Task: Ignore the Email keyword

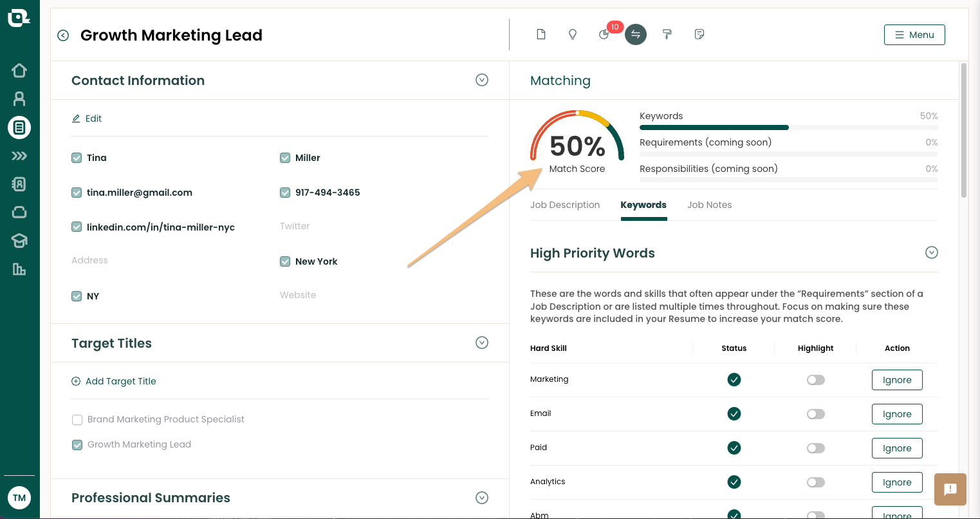Action: (897, 414)
